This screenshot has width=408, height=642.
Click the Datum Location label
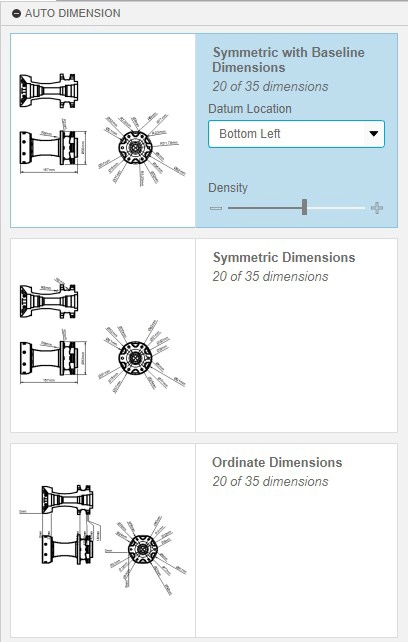250,109
